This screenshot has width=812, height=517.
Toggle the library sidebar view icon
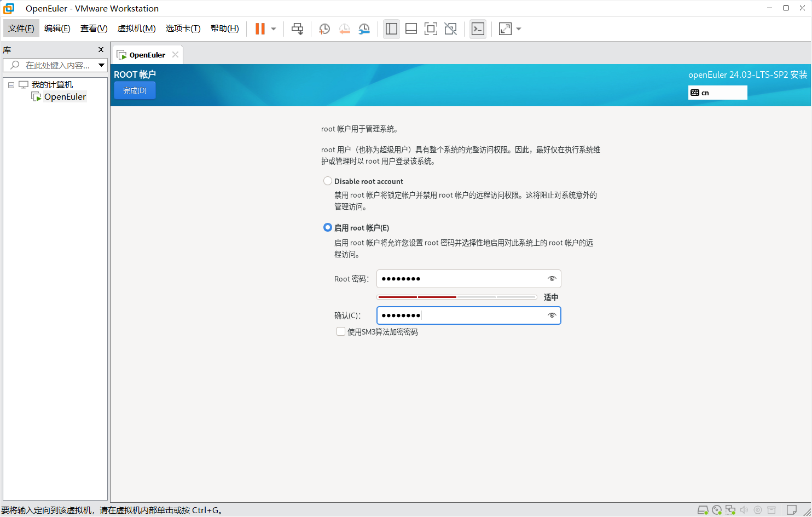391,29
